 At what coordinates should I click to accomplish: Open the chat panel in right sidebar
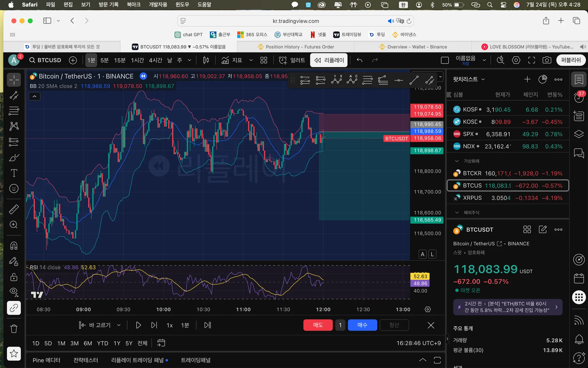(x=579, y=153)
